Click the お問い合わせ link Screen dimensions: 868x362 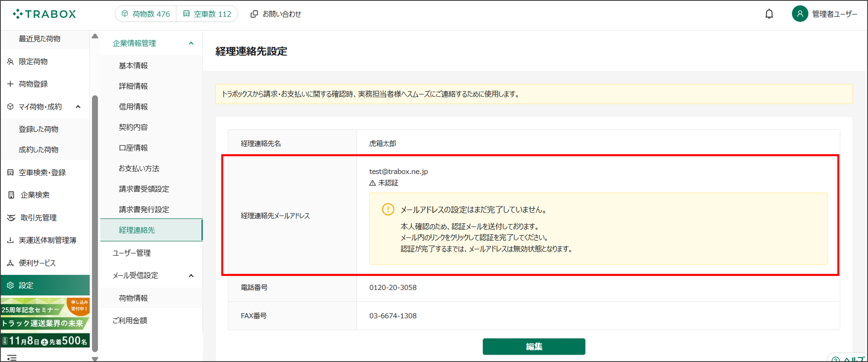click(276, 14)
